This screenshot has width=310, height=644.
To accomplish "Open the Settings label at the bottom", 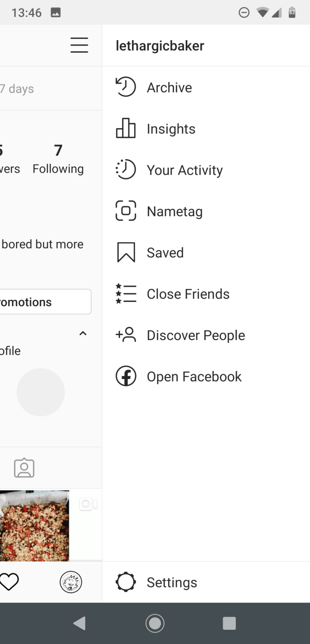I will pyautogui.click(x=172, y=582).
